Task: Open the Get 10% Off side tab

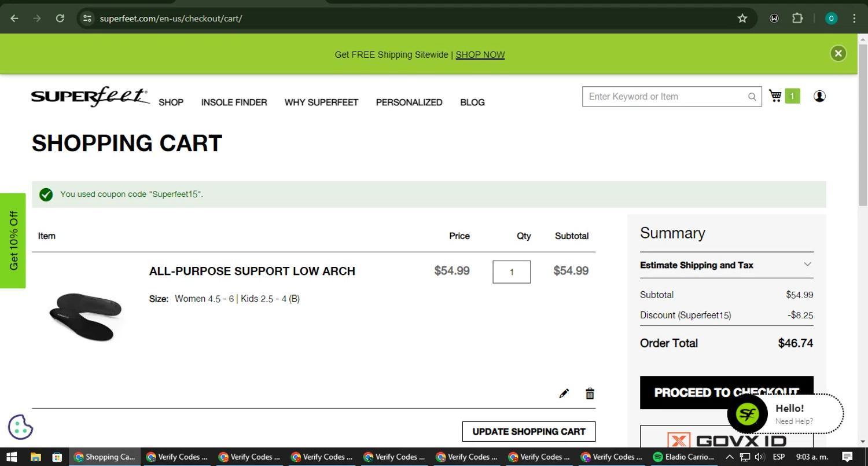Action: (13, 240)
